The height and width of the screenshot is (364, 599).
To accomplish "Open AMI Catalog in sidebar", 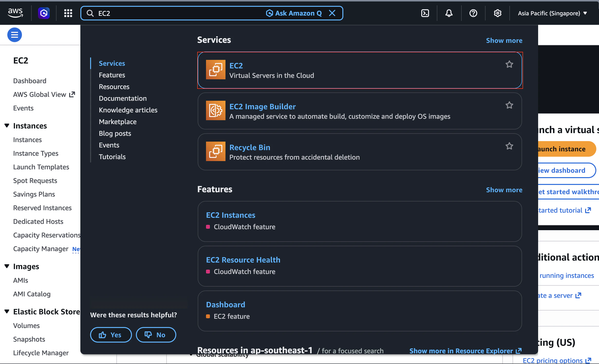I will (x=32, y=294).
